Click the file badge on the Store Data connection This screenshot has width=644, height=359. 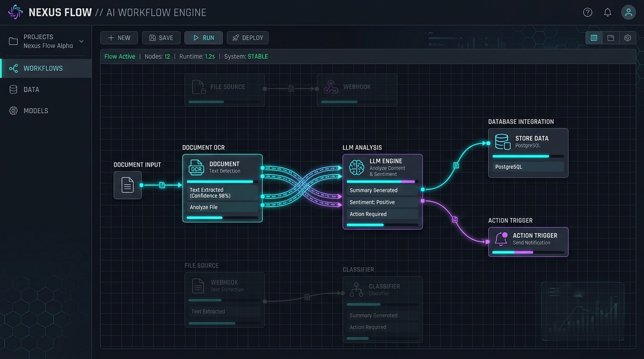click(x=456, y=165)
